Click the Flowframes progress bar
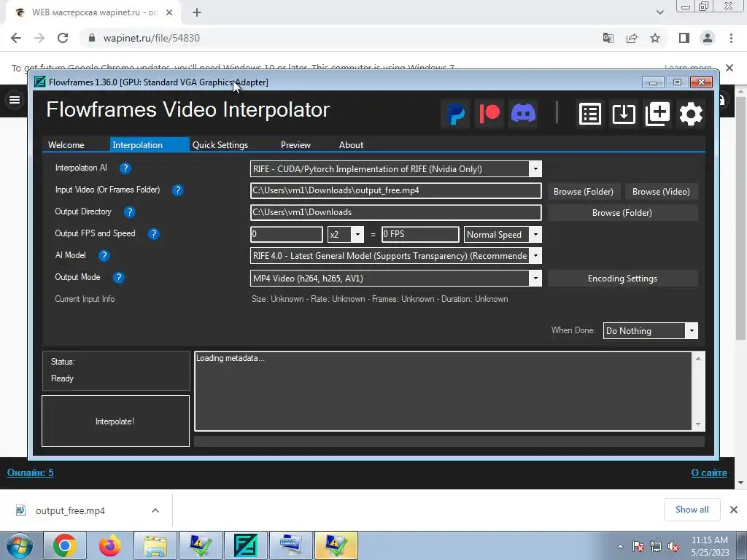Image resolution: width=747 pixels, height=560 pixels. click(x=449, y=441)
